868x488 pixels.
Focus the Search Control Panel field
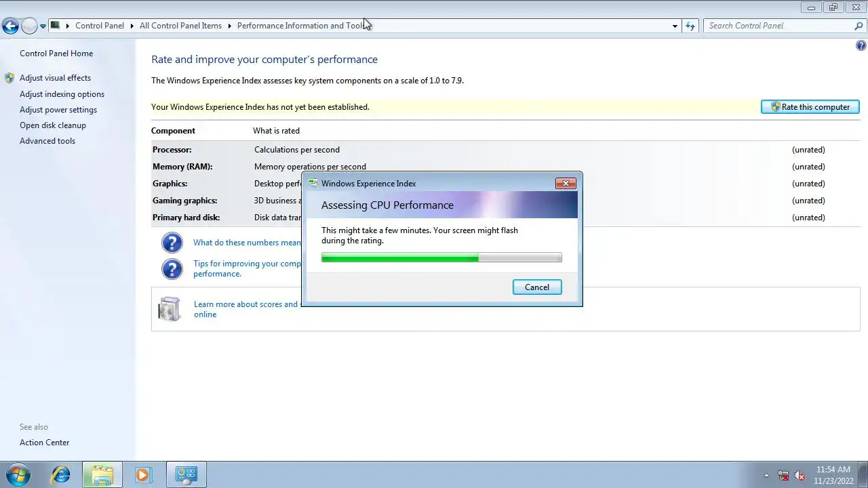[778, 26]
